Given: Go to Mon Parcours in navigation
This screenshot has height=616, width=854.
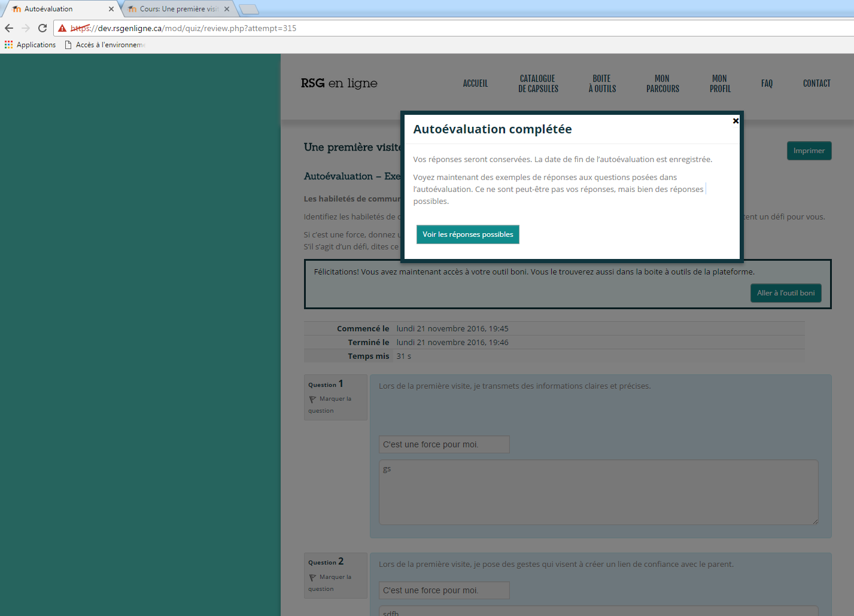Looking at the screenshot, I should coord(662,84).
